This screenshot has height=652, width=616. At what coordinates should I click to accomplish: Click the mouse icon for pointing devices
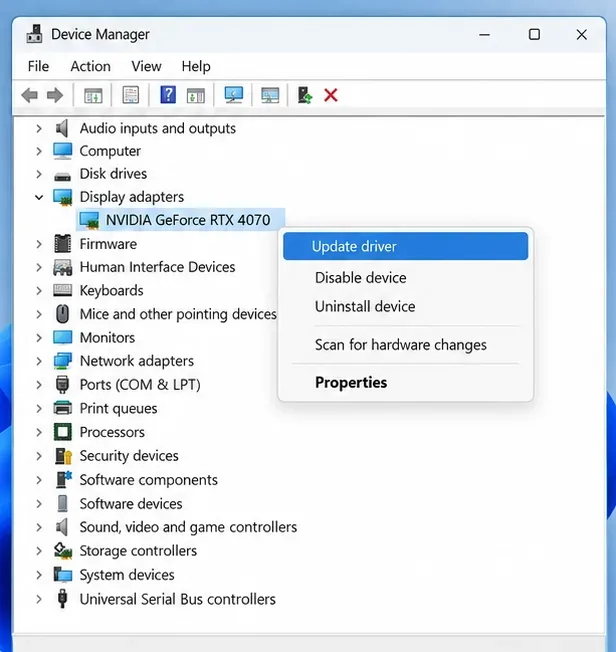click(62, 314)
